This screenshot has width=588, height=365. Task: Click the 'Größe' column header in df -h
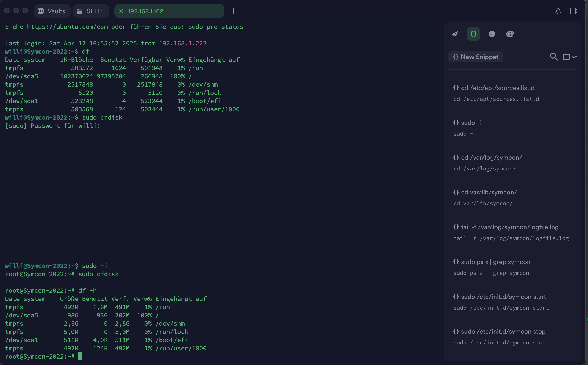click(x=69, y=299)
